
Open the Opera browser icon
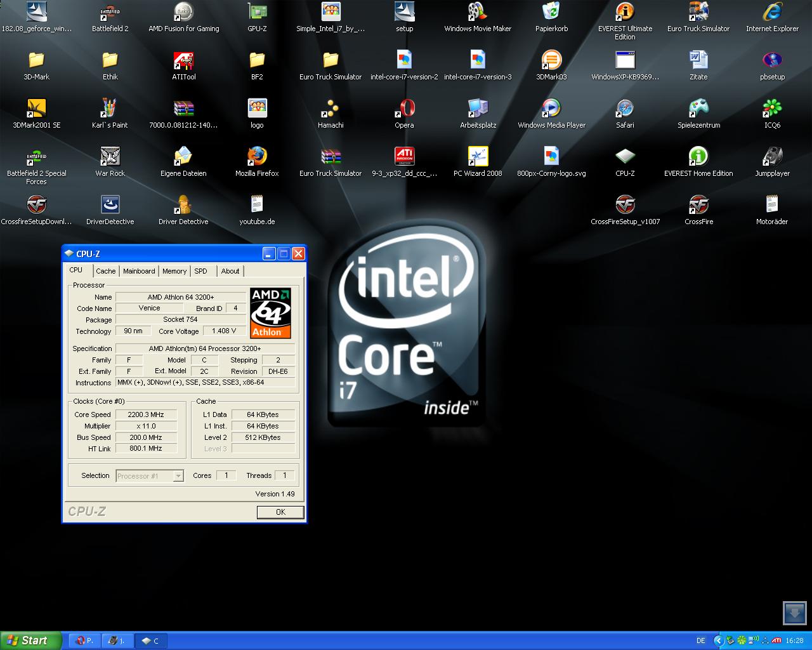pos(404,114)
